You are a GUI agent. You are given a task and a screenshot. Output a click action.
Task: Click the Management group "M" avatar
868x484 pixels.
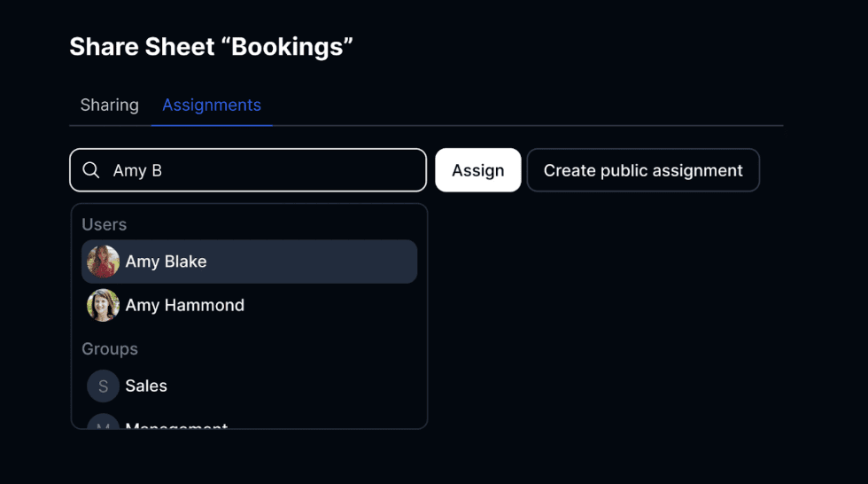pyautogui.click(x=103, y=424)
